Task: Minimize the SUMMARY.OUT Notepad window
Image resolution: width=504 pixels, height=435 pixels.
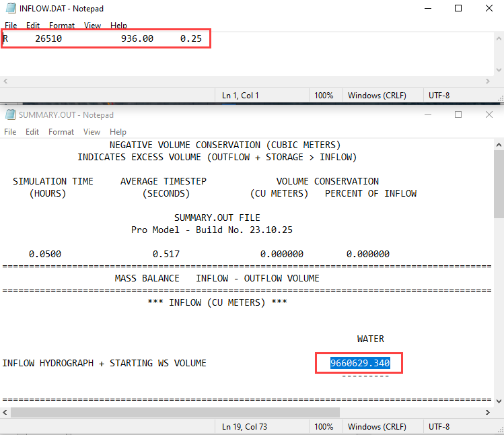Action: tap(426, 115)
